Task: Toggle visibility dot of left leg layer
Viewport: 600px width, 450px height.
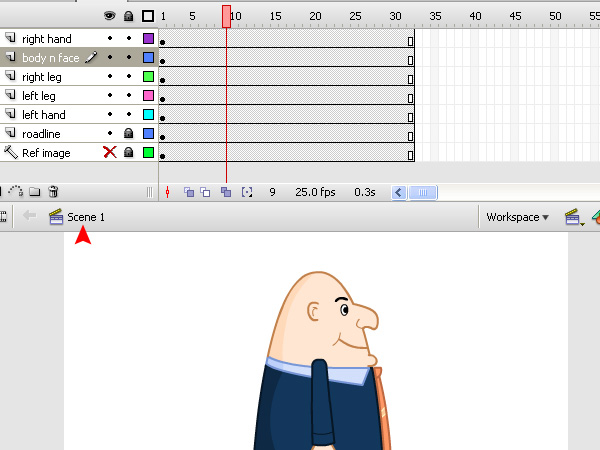Action: [110, 95]
